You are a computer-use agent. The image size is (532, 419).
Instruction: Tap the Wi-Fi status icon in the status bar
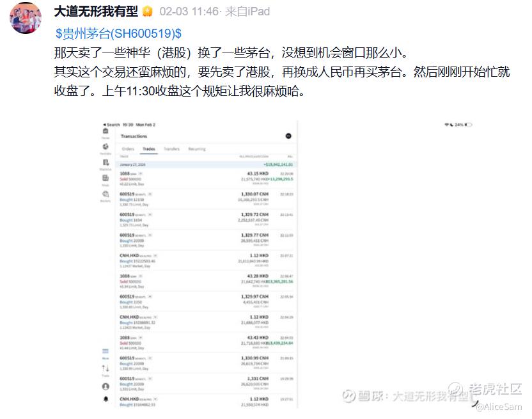coord(447,125)
